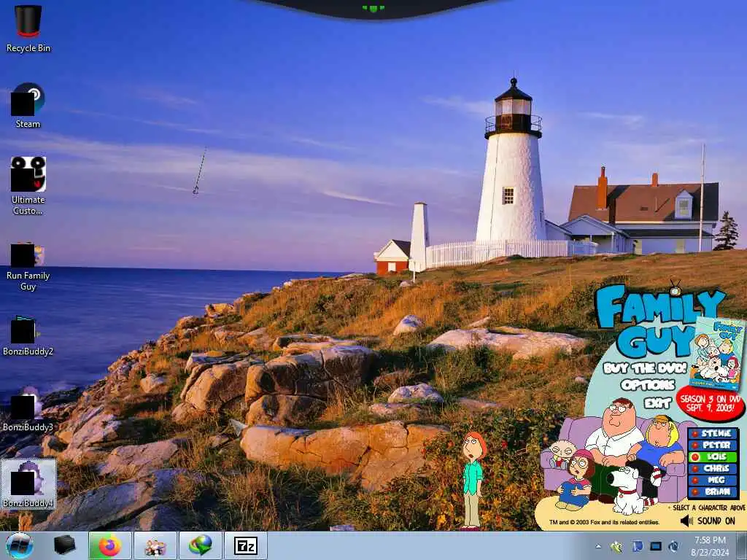Click the Family Guy DVD cover image

[717, 353]
